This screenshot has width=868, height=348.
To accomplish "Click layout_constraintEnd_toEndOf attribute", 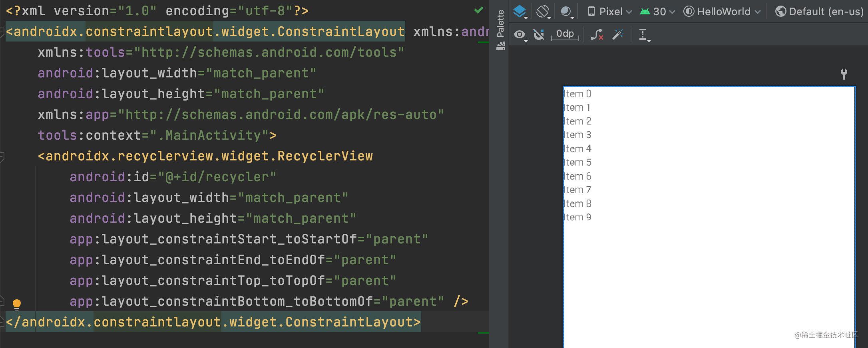I will point(233,260).
